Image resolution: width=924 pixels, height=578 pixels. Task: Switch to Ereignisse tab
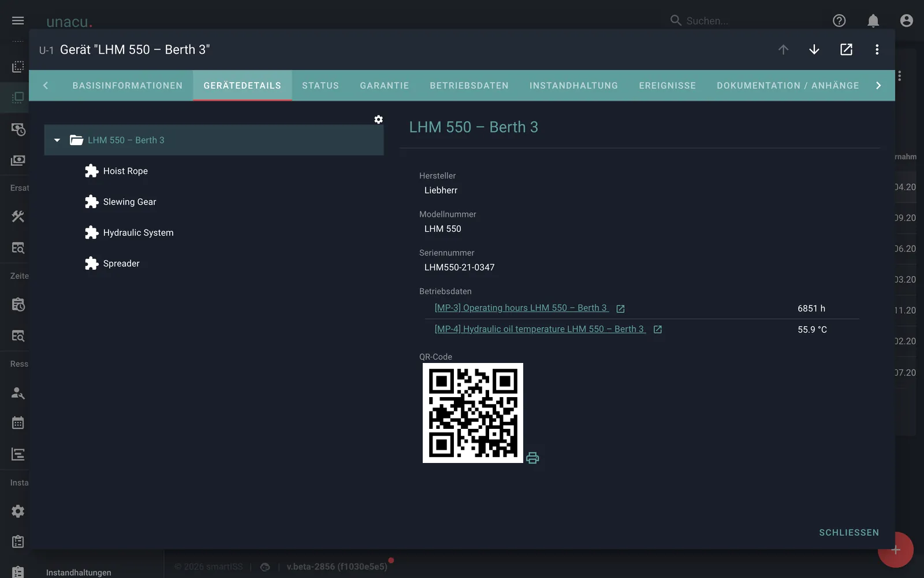668,86
